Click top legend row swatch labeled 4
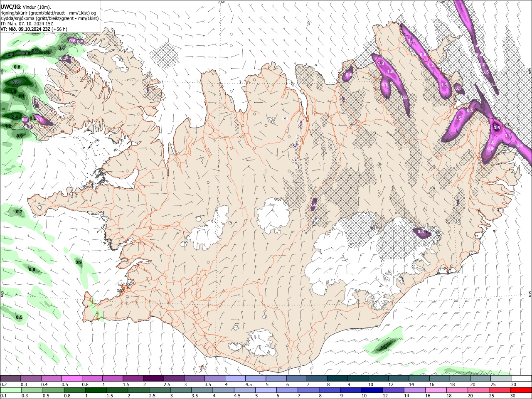The width and height of the screenshot is (532, 399). pyautogui.click(x=235, y=379)
